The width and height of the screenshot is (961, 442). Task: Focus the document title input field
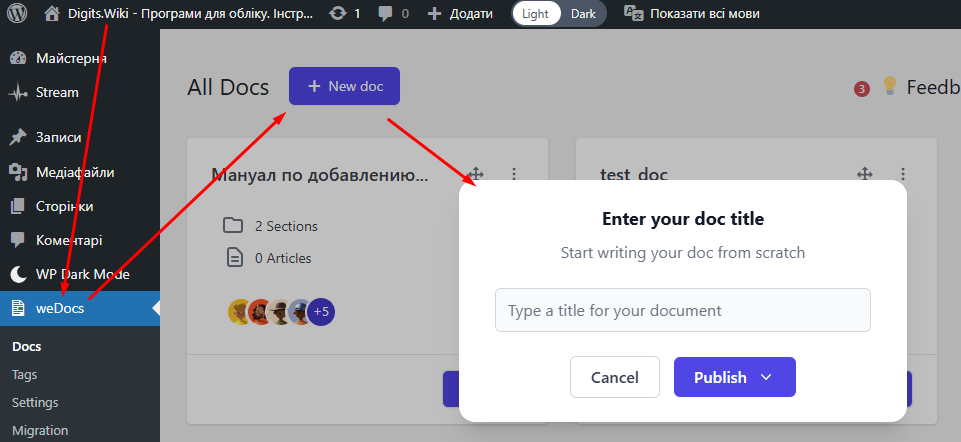(683, 310)
